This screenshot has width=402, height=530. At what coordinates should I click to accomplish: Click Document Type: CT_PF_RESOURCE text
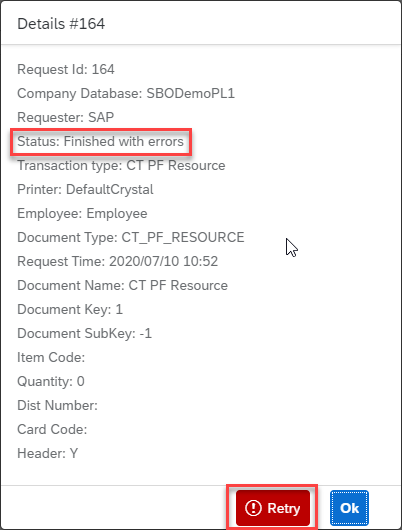pyautogui.click(x=131, y=237)
